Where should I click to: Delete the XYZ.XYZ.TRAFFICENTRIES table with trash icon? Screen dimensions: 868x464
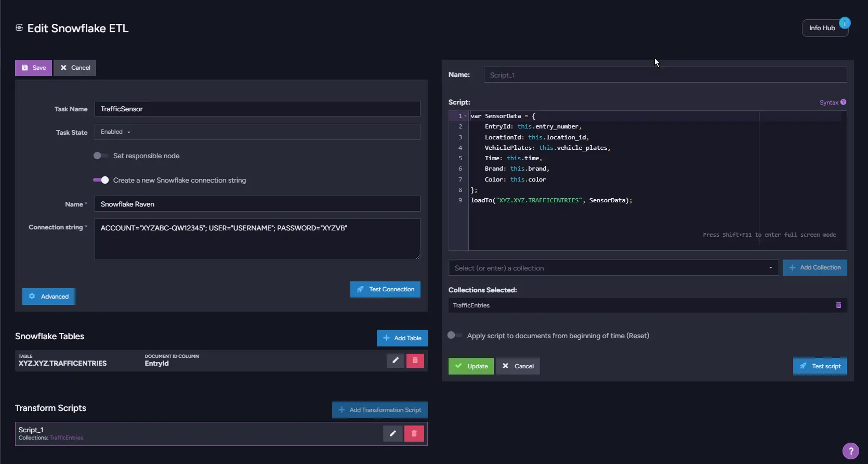(x=415, y=360)
